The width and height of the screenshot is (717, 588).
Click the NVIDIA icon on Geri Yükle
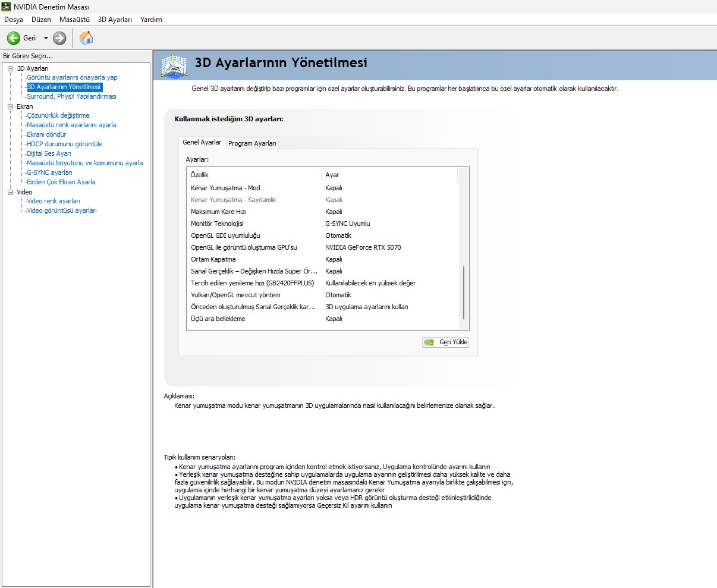[429, 342]
